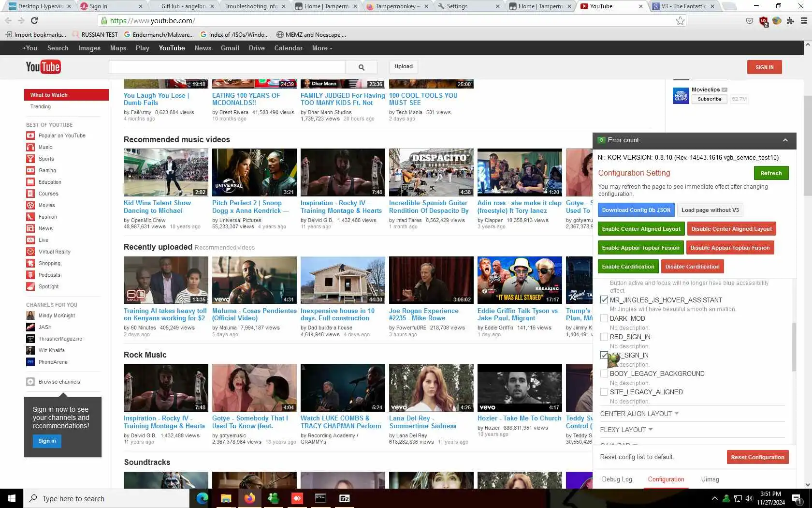
Task: Enable the DARK_MOD checkbox
Action: 604,318
